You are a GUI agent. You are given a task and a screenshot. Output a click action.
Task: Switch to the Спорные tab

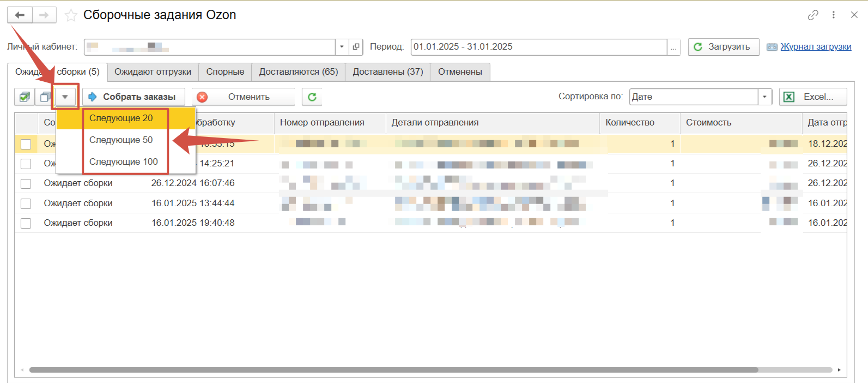click(225, 72)
